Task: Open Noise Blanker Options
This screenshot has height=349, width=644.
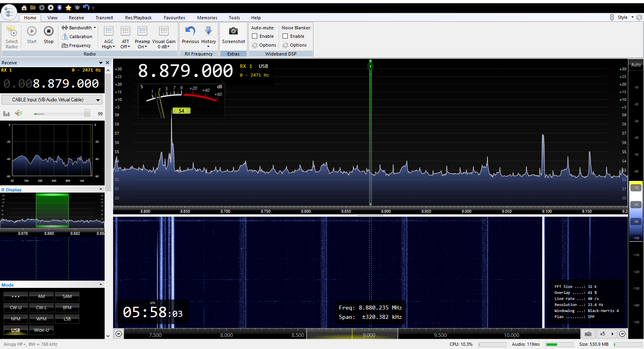Action: click(x=295, y=45)
